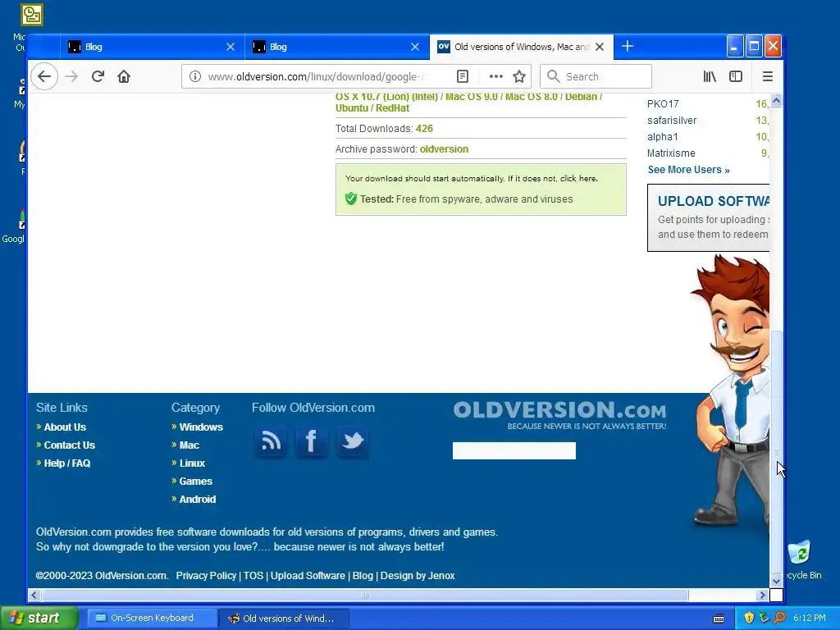
Task: Click vertical scrollbar down arrow
Action: 776,581
